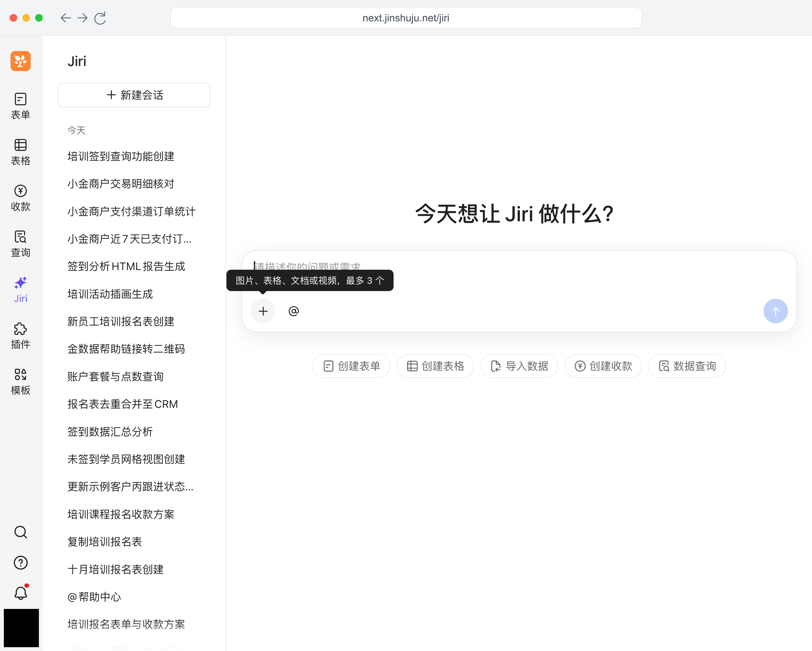Open the 表格 tables section in sidebar

(x=20, y=152)
